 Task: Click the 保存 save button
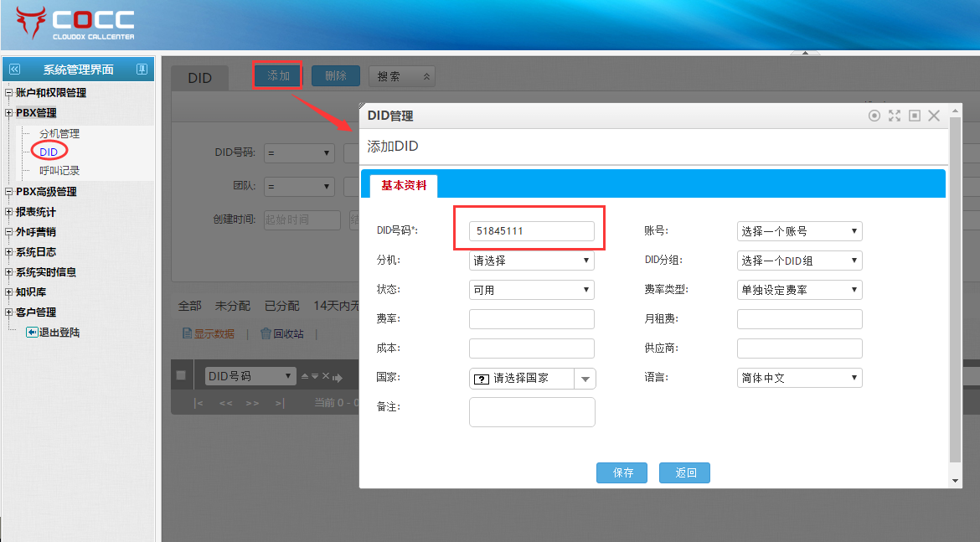pyautogui.click(x=623, y=472)
